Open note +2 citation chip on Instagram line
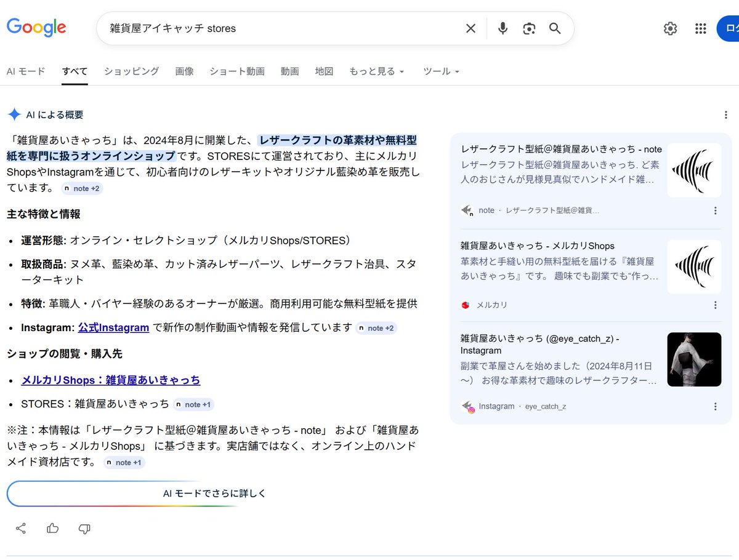Viewport: 739px width, 560px height. [x=376, y=328]
